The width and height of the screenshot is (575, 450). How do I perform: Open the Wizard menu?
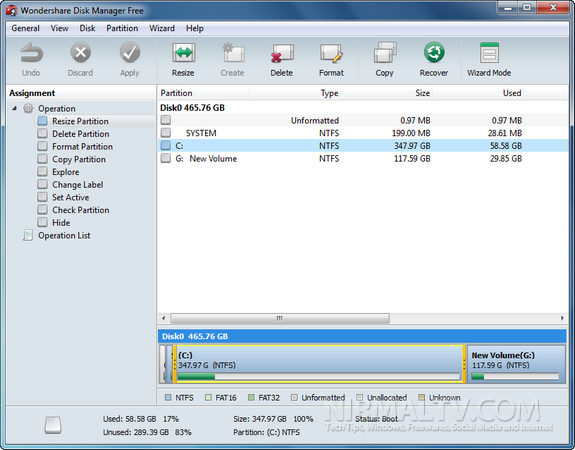click(162, 28)
